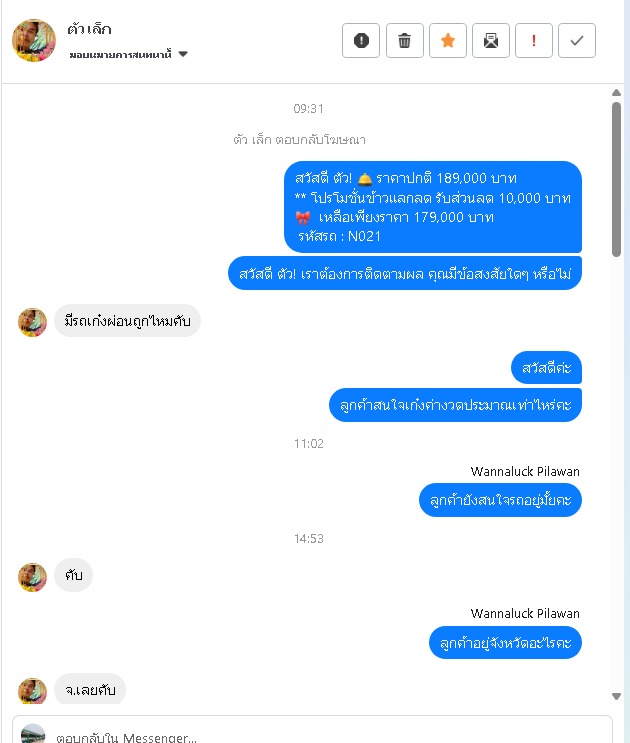Select the promotion message with price 189,000 baht
This screenshot has width=630, height=743.
433,207
